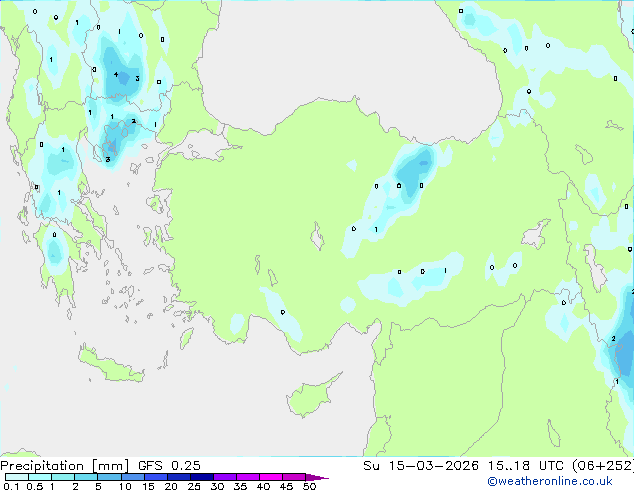
Task: Click the "GFS 0.25" model label
Action: tap(169, 466)
